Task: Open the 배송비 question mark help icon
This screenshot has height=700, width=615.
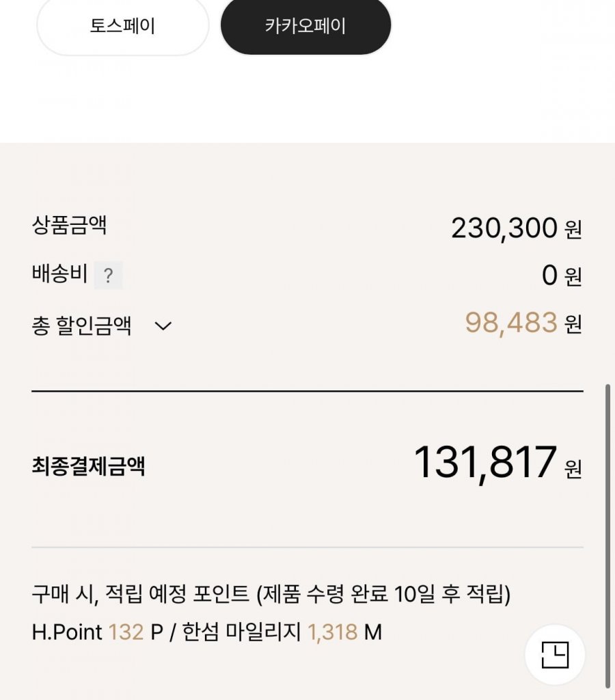Action: 108,275
